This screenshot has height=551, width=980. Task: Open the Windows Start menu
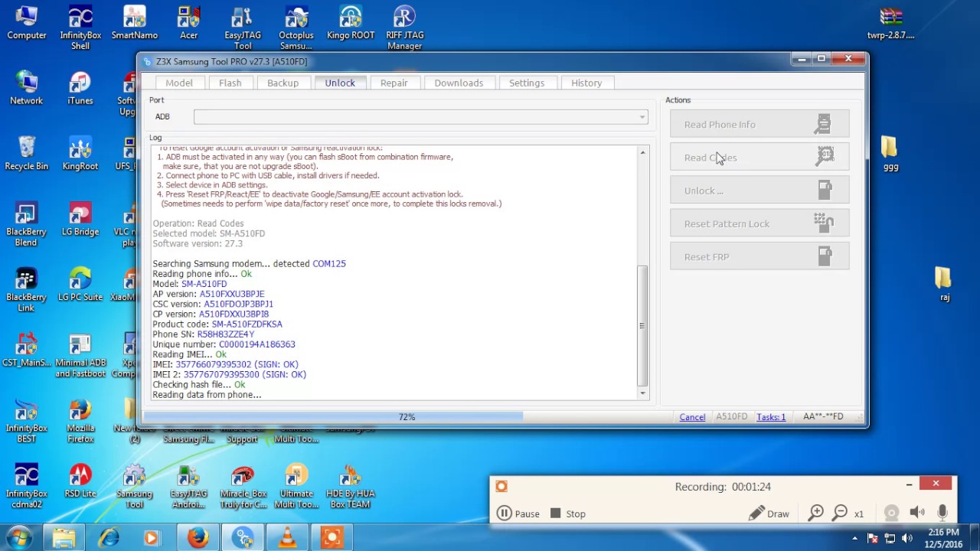tap(19, 538)
